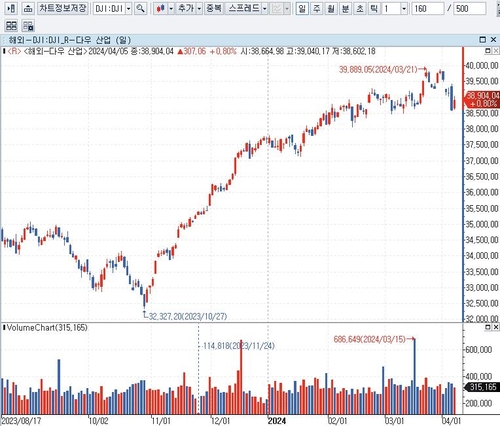Image resolution: width=500 pixels, height=426 pixels.
Task: Expand the candlestick chart type dropdown arrow
Action: click(171, 8)
